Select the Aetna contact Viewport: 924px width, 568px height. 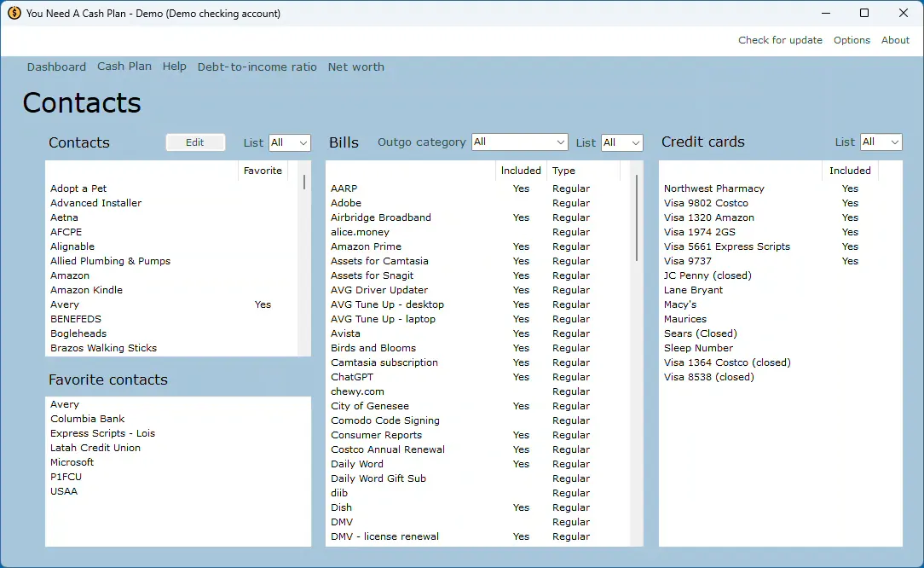point(64,217)
